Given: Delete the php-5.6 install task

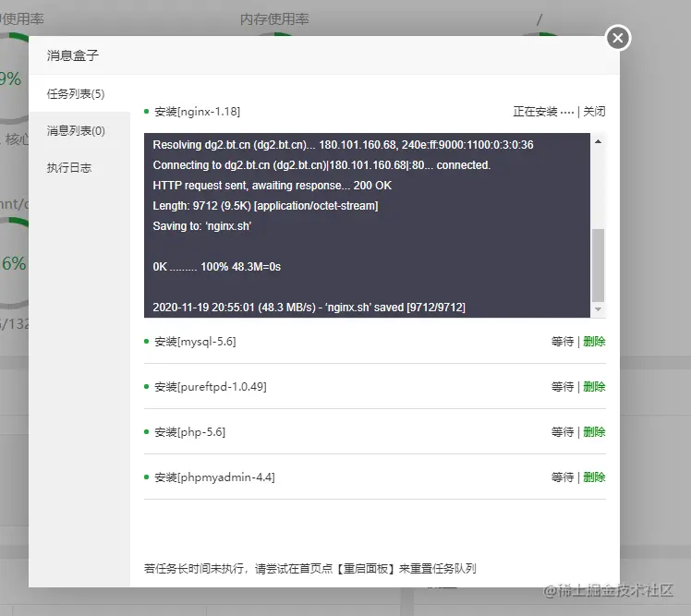Looking at the screenshot, I should pos(594,432).
